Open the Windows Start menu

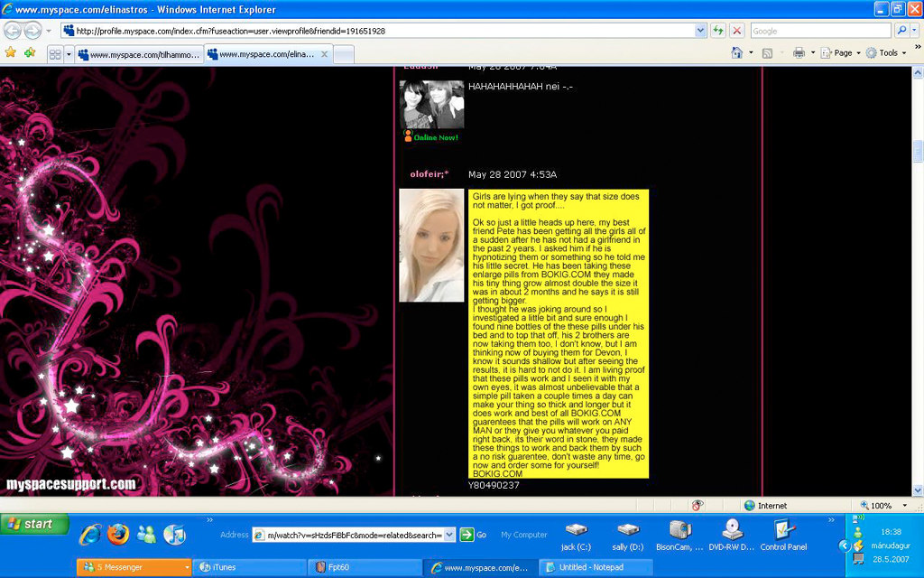pyautogui.click(x=34, y=524)
